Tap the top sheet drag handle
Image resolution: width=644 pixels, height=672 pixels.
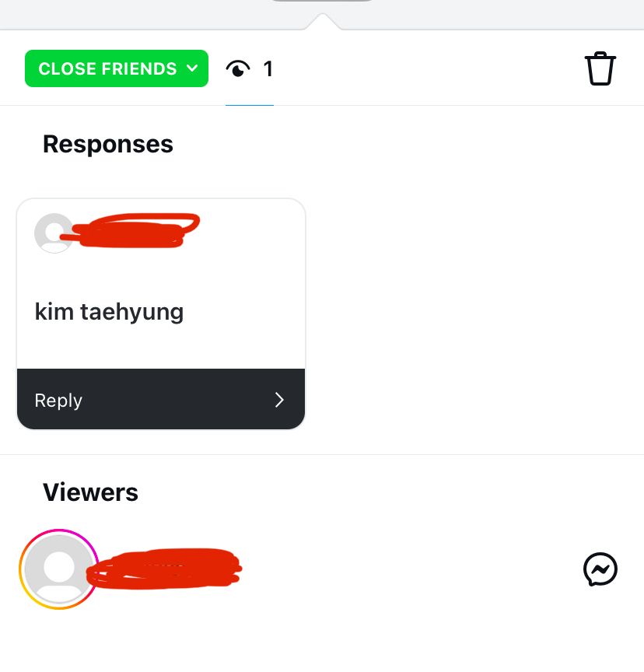(322, 2)
